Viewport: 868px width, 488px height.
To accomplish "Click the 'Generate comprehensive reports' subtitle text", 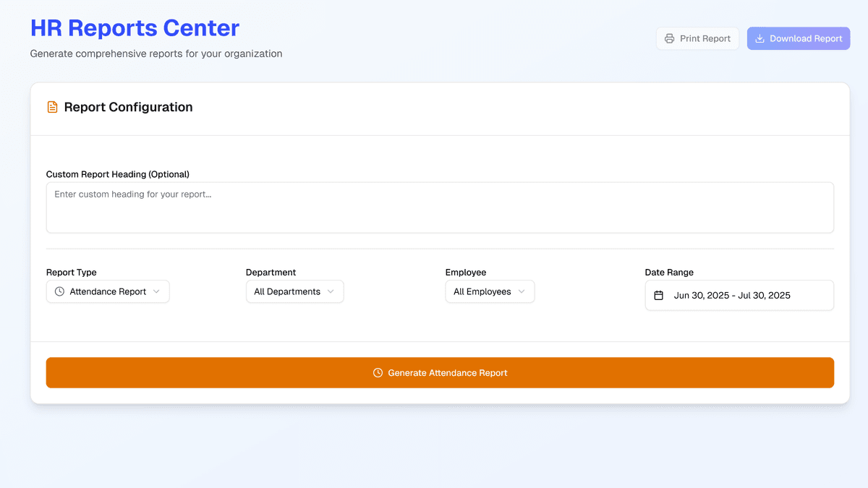I will [x=156, y=53].
